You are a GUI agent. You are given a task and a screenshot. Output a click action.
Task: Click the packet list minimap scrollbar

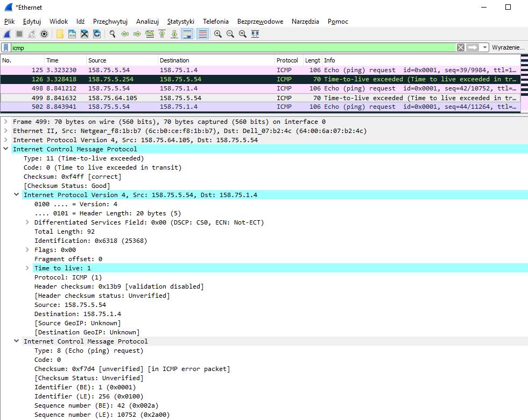click(524, 83)
